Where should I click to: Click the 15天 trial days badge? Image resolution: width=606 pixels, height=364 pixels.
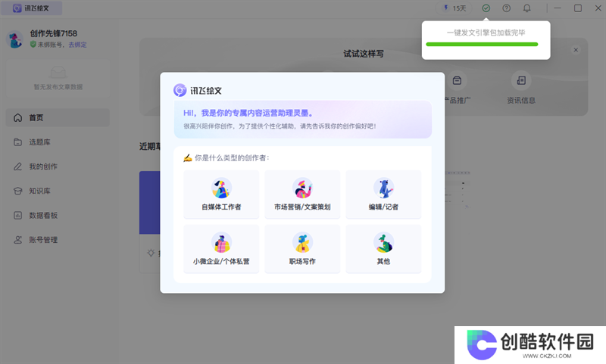pyautogui.click(x=454, y=8)
